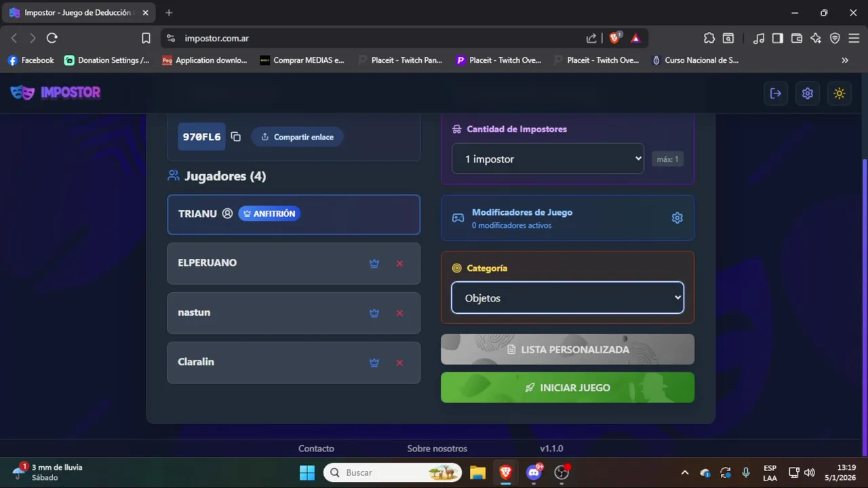Click the Windows taskbar Buscar search box

393,472
